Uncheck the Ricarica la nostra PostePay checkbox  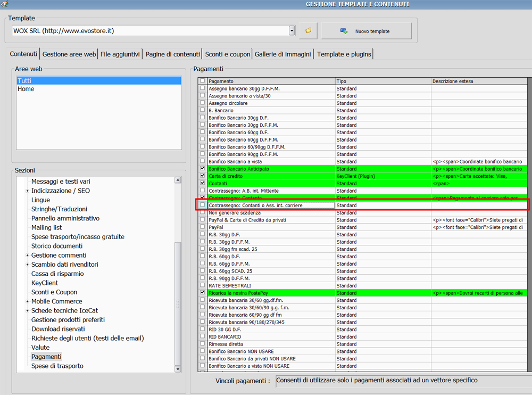click(203, 292)
